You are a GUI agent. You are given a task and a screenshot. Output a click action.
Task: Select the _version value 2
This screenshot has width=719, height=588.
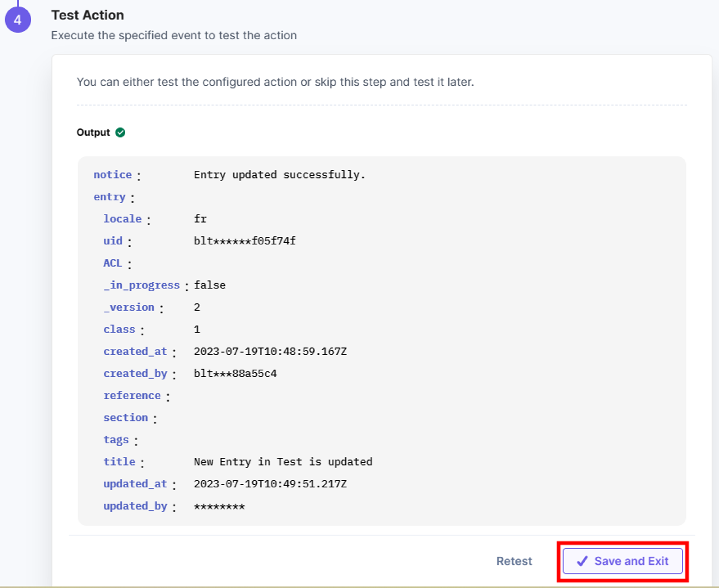(x=197, y=307)
